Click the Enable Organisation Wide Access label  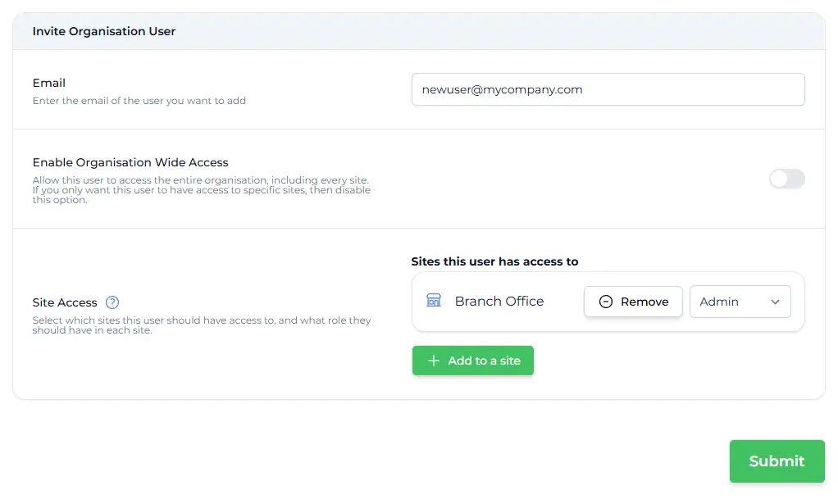point(130,162)
